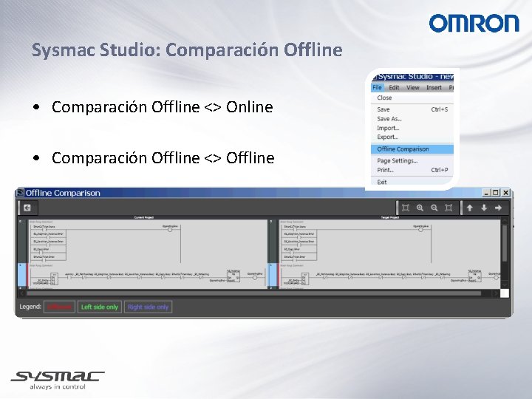The height and width of the screenshot is (399, 532).
Task: Click the slide title Sysmac Studio: Comparación Offline
Action: tap(187, 50)
